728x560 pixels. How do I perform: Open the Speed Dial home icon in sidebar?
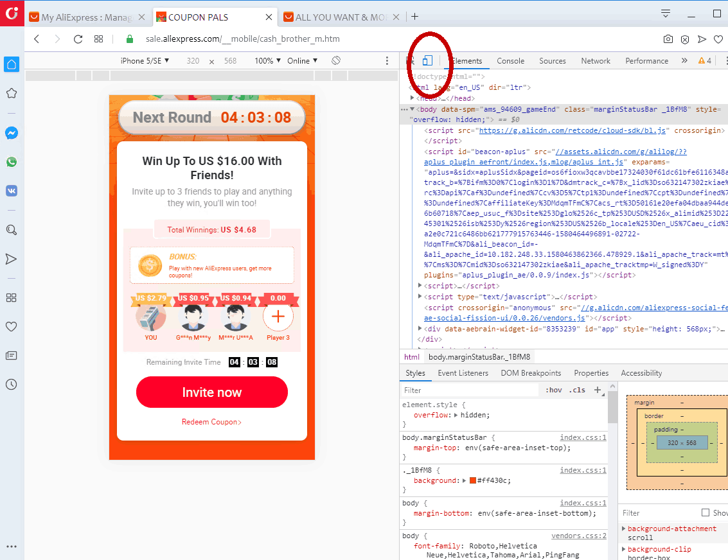pos(12,64)
